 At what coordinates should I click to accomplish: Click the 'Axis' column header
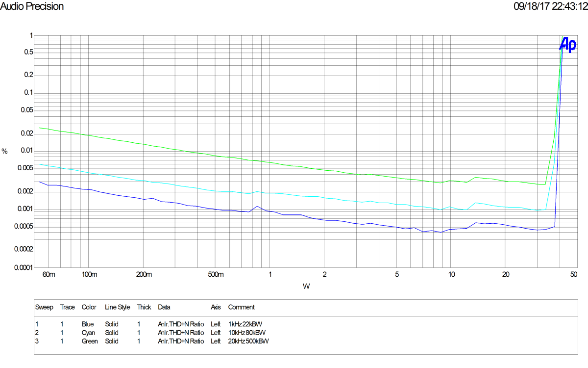click(x=216, y=307)
